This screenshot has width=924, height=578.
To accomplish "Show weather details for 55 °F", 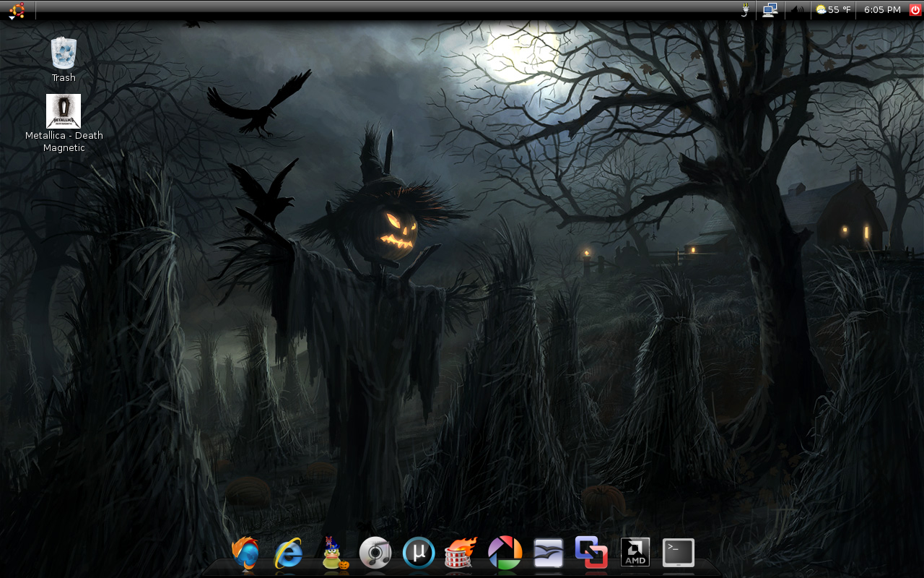I will coord(833,10).
